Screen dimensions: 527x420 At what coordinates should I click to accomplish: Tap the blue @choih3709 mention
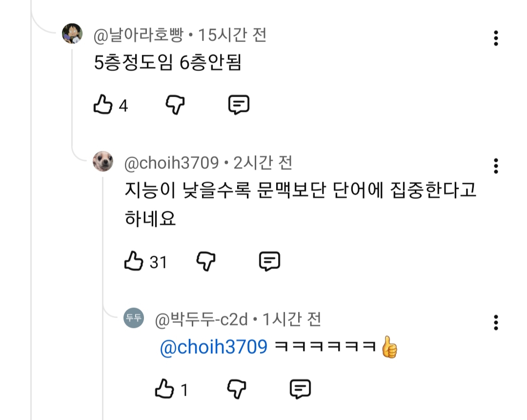(214, 347)
